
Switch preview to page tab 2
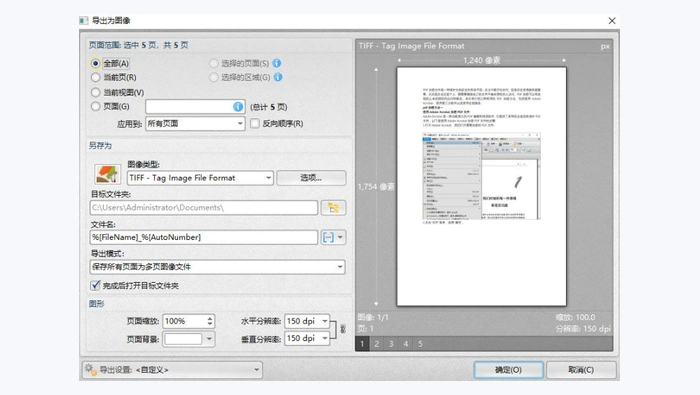point(377,344)
